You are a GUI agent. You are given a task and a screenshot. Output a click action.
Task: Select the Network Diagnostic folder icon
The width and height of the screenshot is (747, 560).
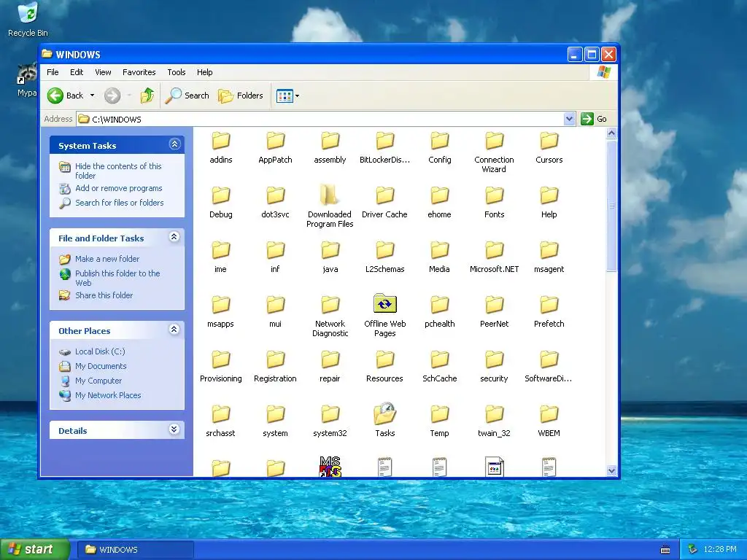(x=330, y=306)
